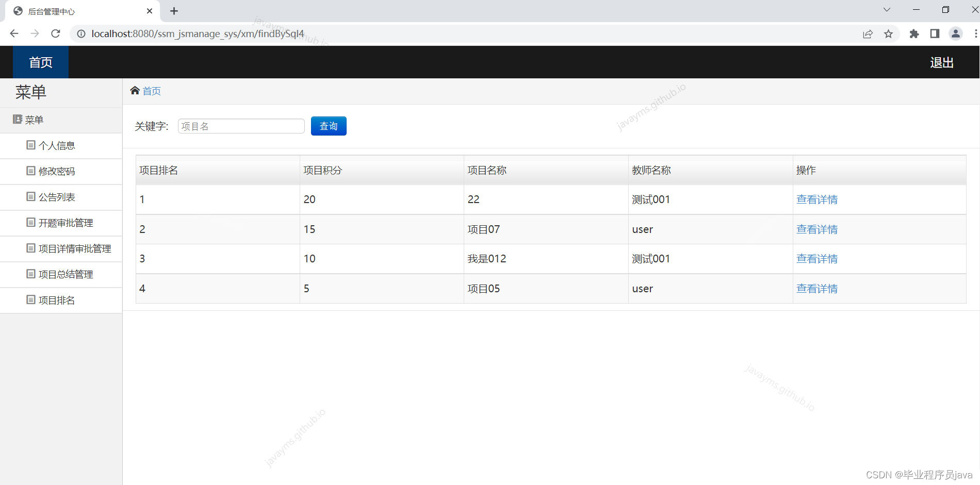The height and width of the screenshot is (485, 980).
Task: Open the 公告列表 menu item
Action: click(x=61, y=197)
